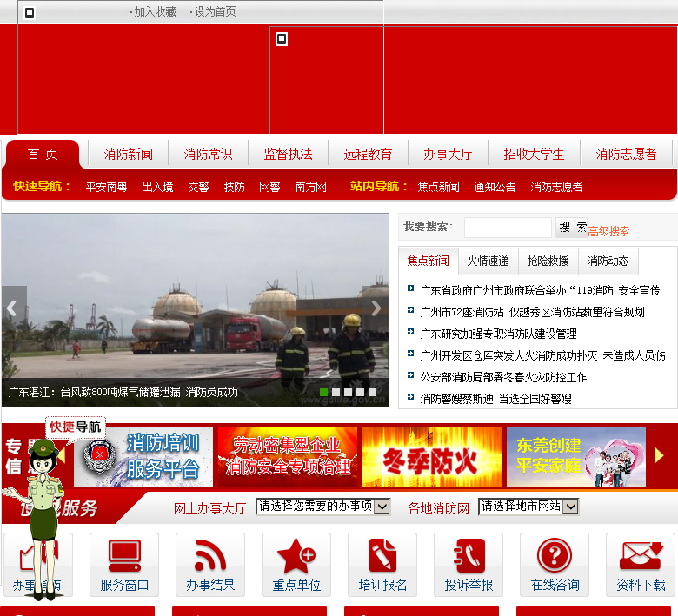
Task: Read news 广东省政府广州市政府联合举办“119消防
Action: [540, 290]
